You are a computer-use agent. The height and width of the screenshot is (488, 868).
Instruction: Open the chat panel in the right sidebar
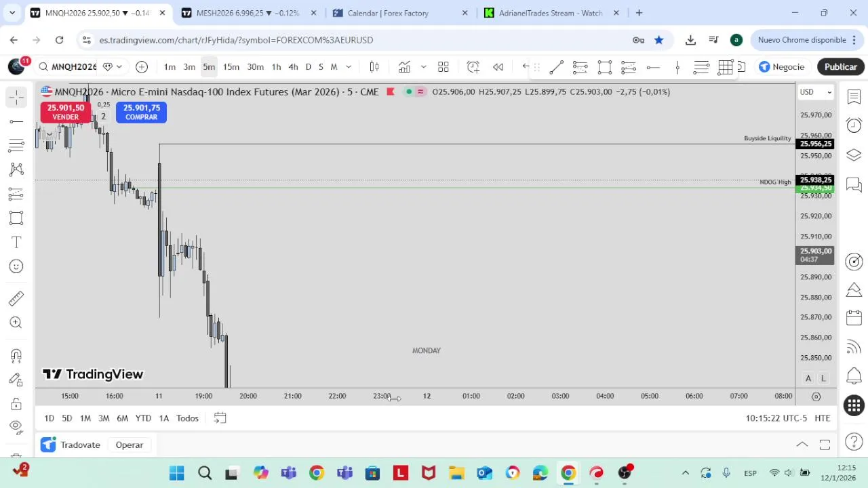point(854,184)
